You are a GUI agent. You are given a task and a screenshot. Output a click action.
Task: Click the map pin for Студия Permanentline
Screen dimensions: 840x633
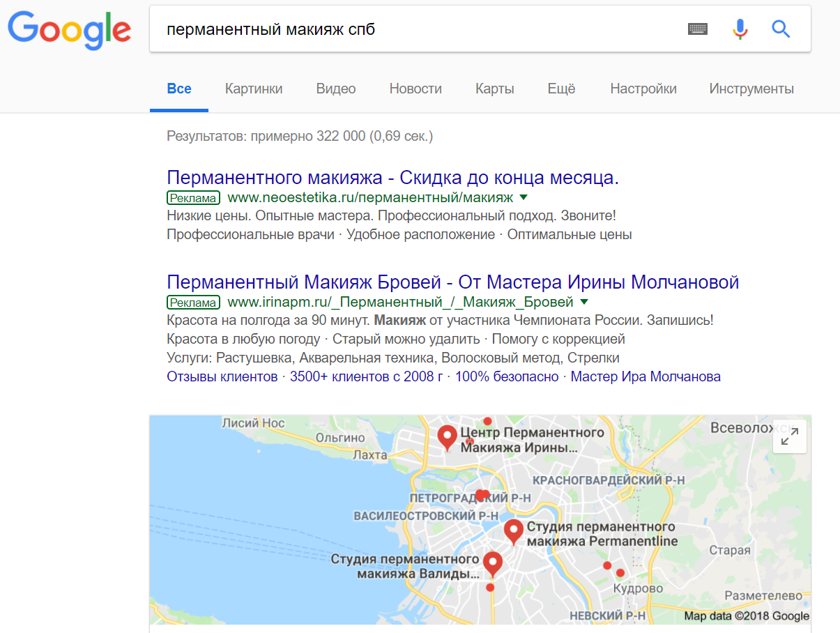514,532
